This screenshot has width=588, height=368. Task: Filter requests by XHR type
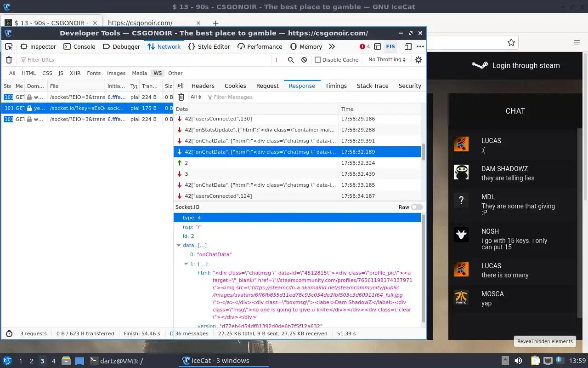75,73
